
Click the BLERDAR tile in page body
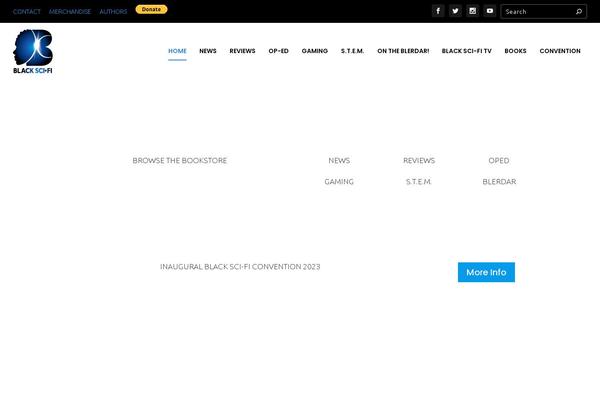[x=499, y=181]
